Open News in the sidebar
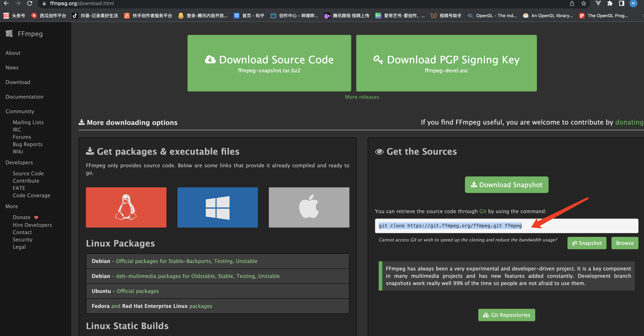 click(x=12, y=68)
